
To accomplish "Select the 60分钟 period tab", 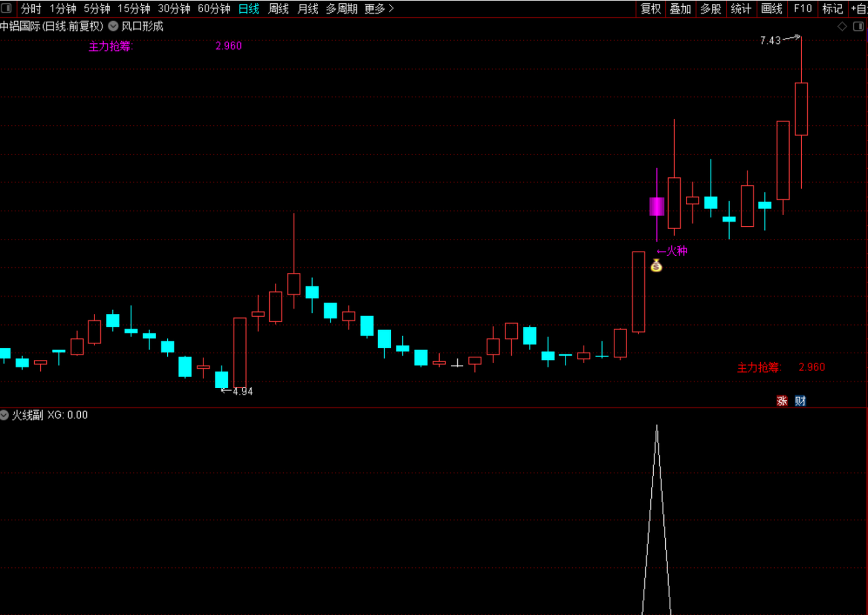I will [214, 9].
